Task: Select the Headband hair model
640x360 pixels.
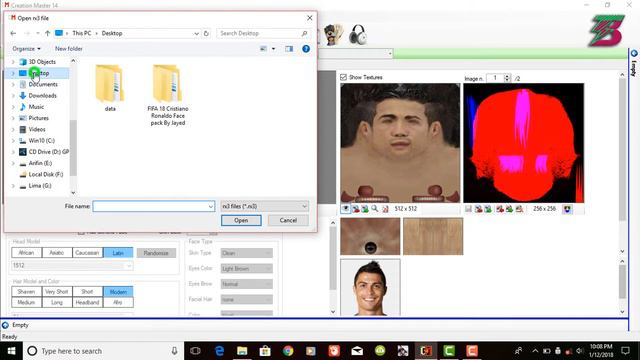Action: pyautogui.click(x=87, y=302)
